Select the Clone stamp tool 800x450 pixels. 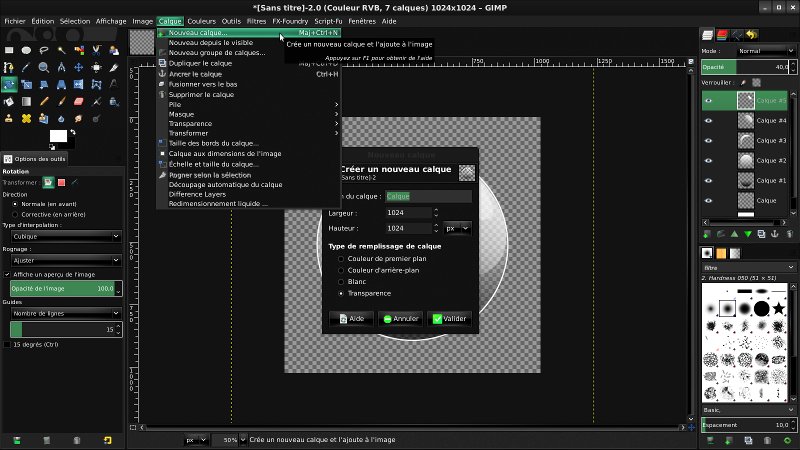(x=9, y=118)
